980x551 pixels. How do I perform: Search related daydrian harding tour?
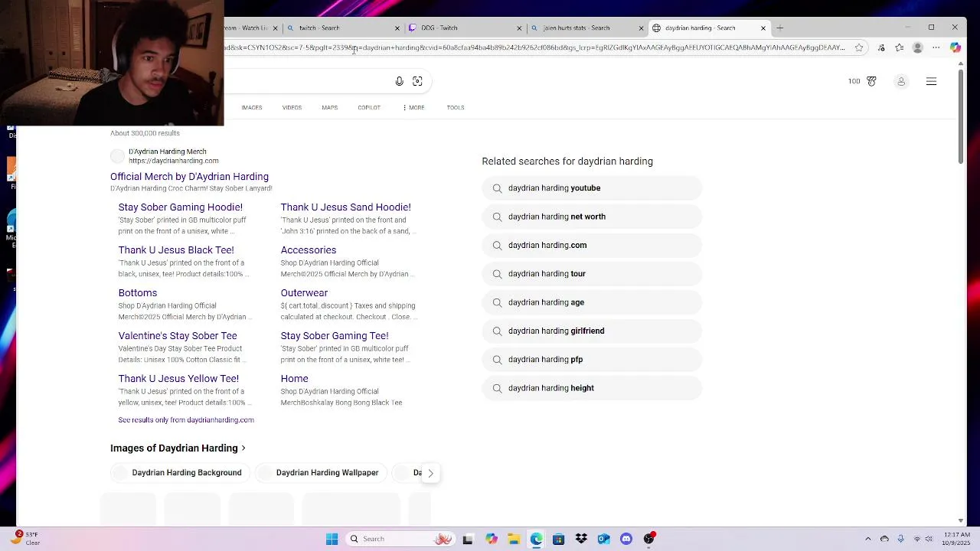(x=592, y=274)
